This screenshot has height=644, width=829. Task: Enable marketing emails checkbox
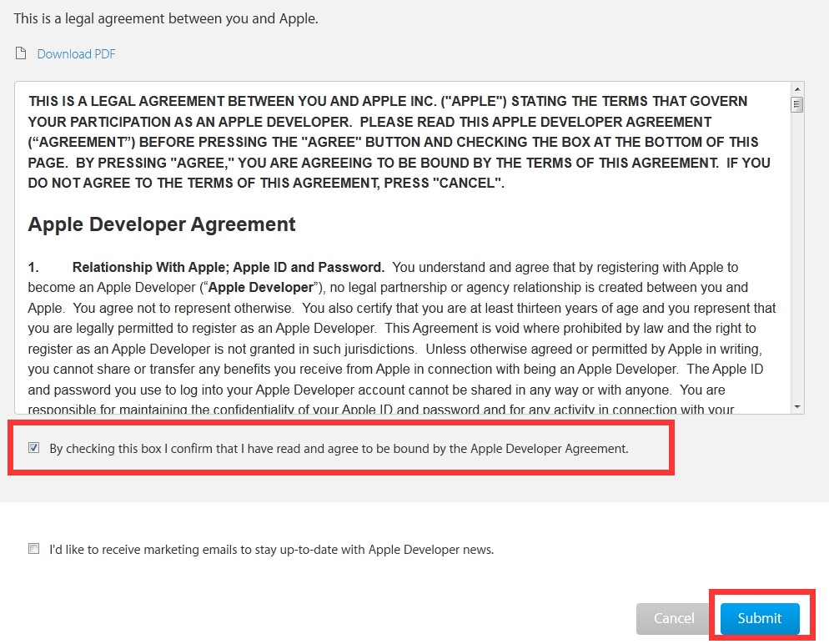coord(34,548)
